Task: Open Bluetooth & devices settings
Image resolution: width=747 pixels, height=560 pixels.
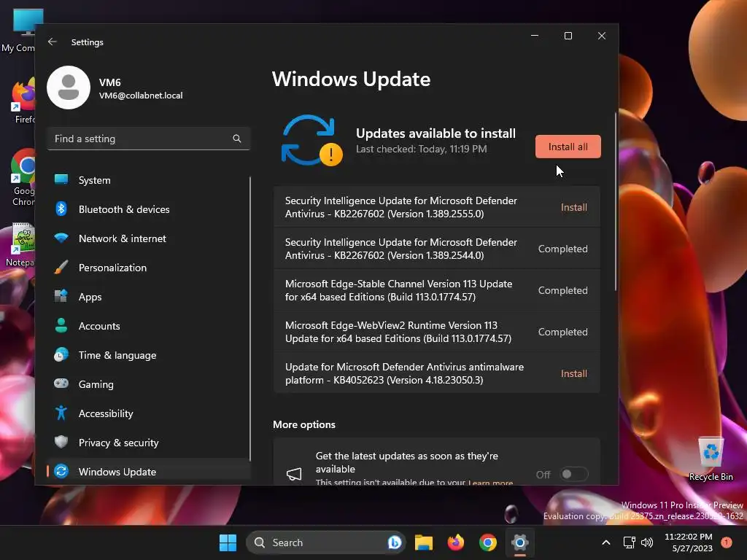Action: click(147, 209)
